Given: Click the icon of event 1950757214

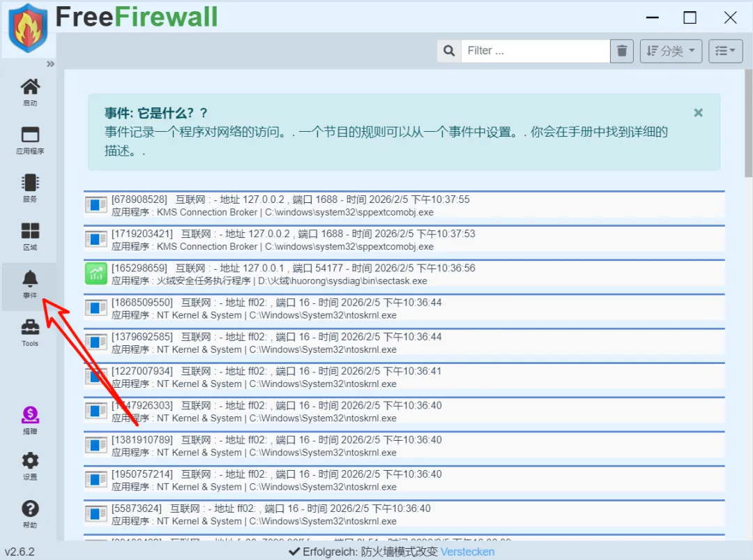Looking at the screenshot, I should (x=96, y=479).
